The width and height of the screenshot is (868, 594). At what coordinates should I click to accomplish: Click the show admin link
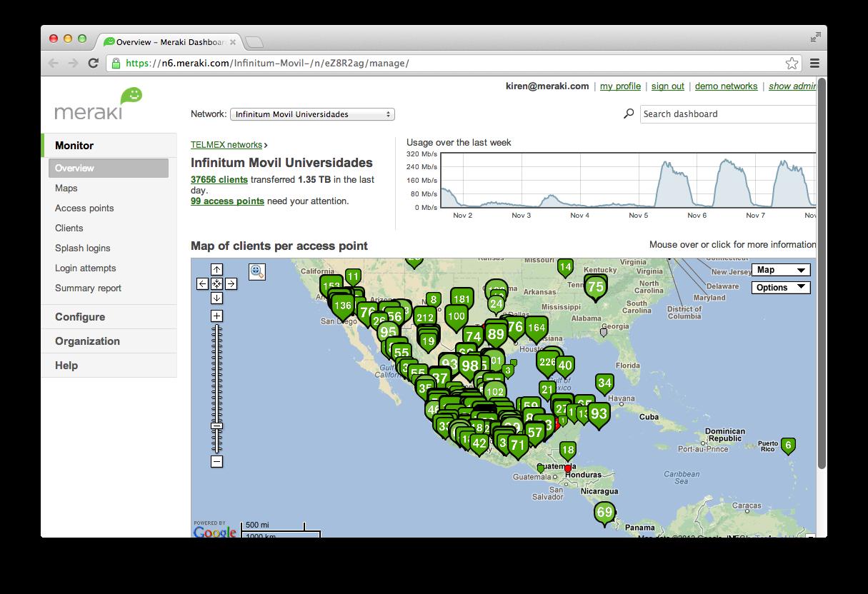coord(792,86)
